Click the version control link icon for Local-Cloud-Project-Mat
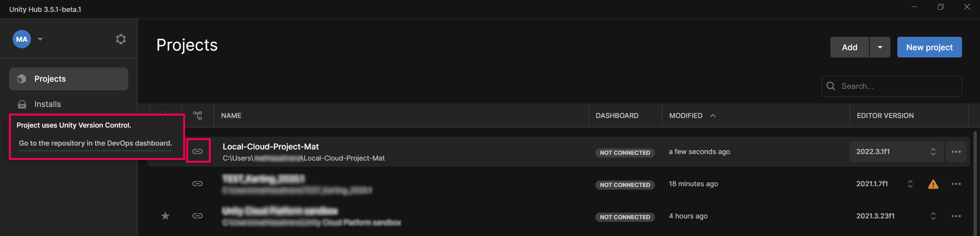The width and height of the screenshot is (980, 236). tap(198, 151)
